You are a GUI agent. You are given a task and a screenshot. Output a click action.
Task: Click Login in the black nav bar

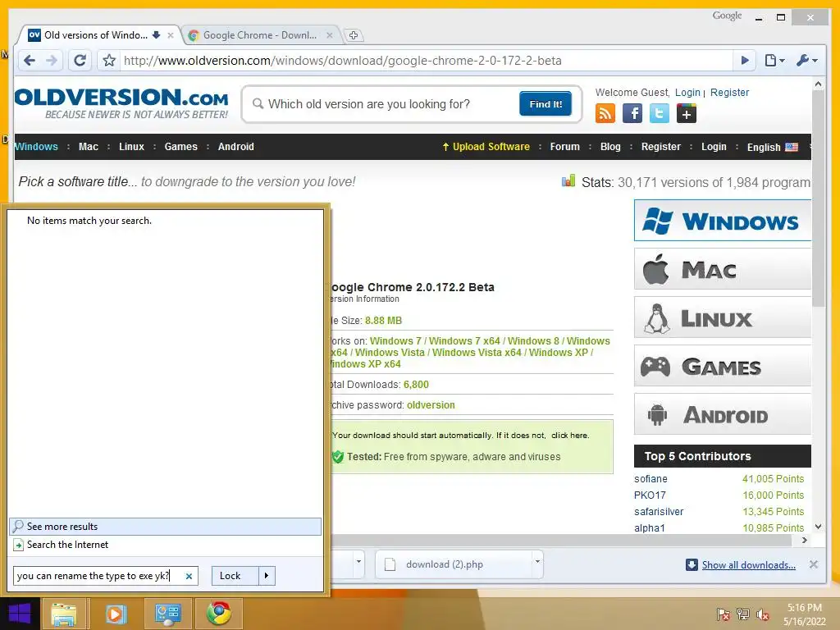(x=714, y=146)
